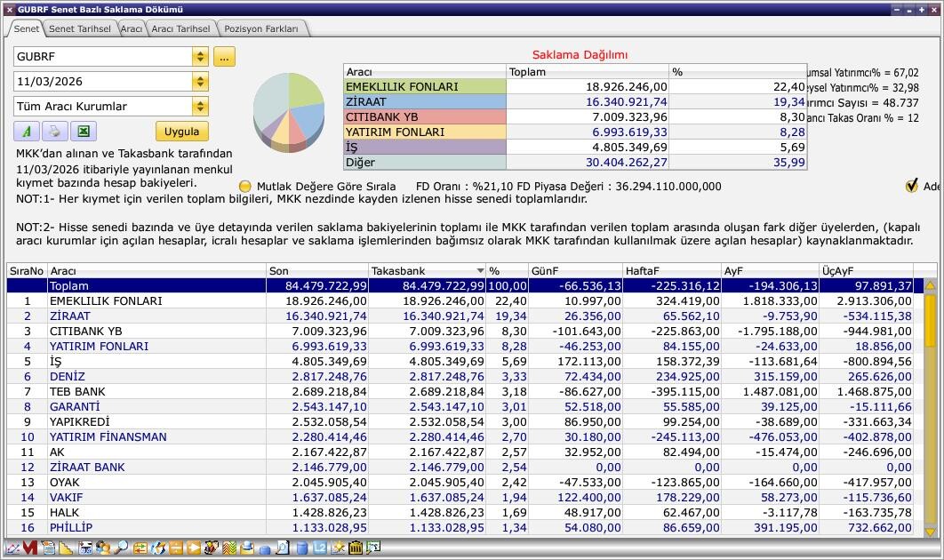The image size is (944, 560).
Task: Click the red M icon in bottom toolbar
Action: coord(30,548)
